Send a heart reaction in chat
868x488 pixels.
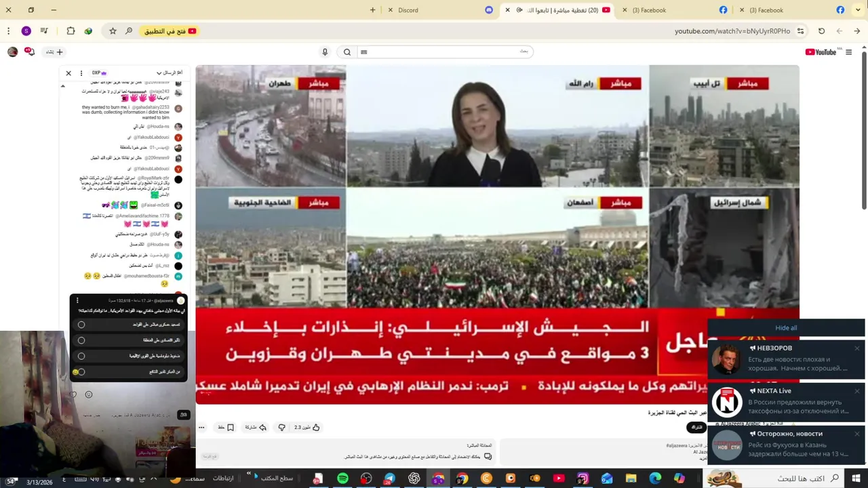73,394
